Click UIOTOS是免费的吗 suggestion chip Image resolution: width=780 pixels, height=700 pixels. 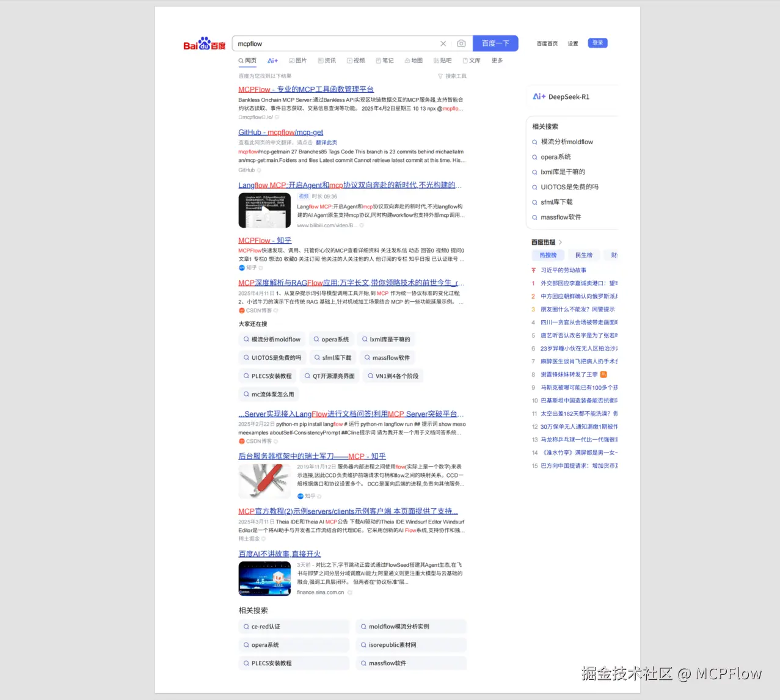(x=272, y=357)
